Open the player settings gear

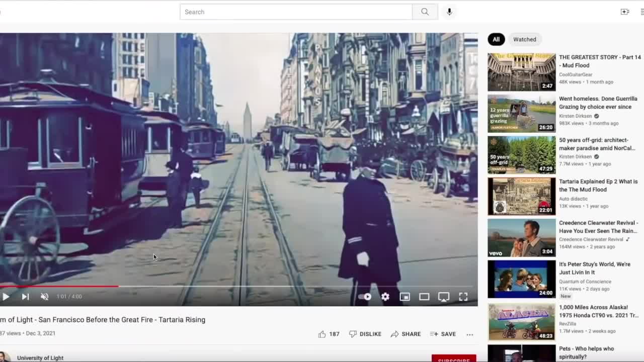coord(385,297)
